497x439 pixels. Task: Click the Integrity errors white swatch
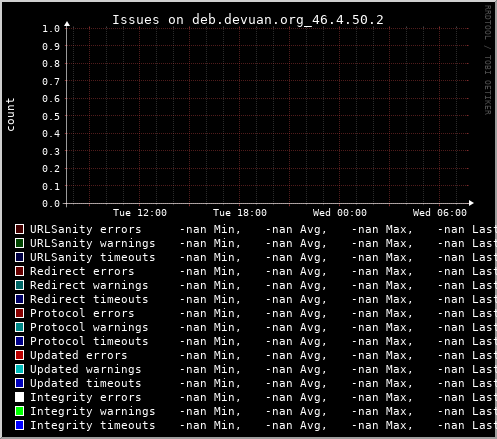point(19,397)
